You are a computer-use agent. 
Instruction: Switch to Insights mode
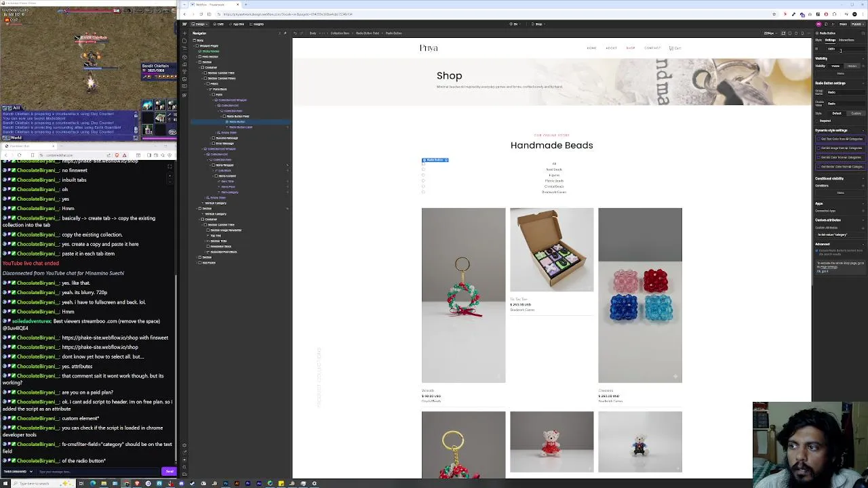[x=257, y=24]
